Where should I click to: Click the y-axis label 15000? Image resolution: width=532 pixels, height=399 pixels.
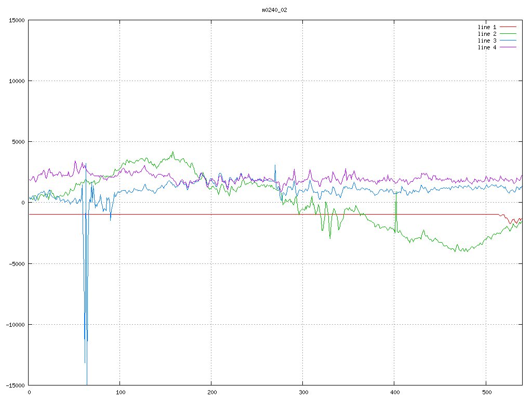point(17,20)
